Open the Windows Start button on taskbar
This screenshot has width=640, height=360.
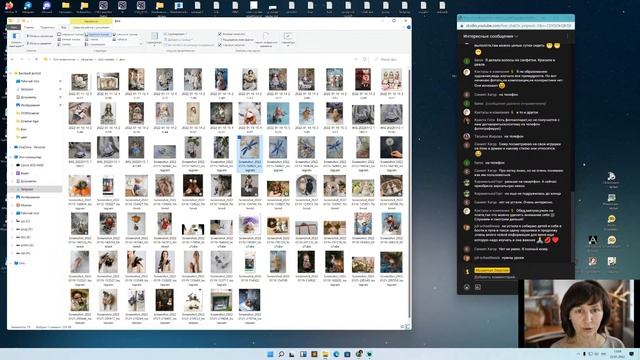(270, 354)
